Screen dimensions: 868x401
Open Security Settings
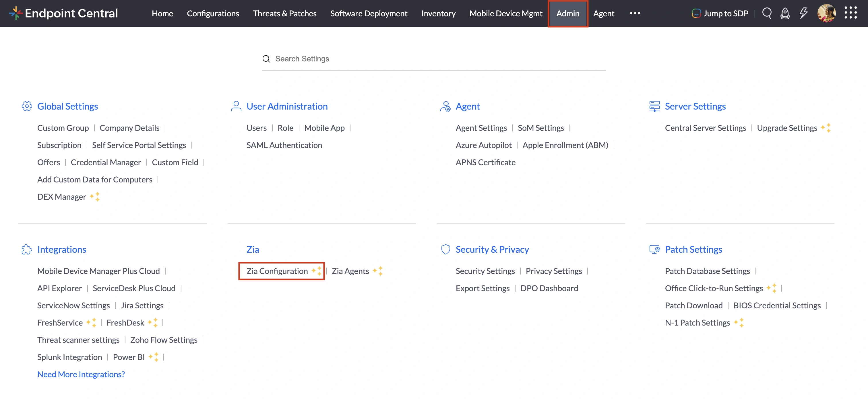(x=485, y=271)
